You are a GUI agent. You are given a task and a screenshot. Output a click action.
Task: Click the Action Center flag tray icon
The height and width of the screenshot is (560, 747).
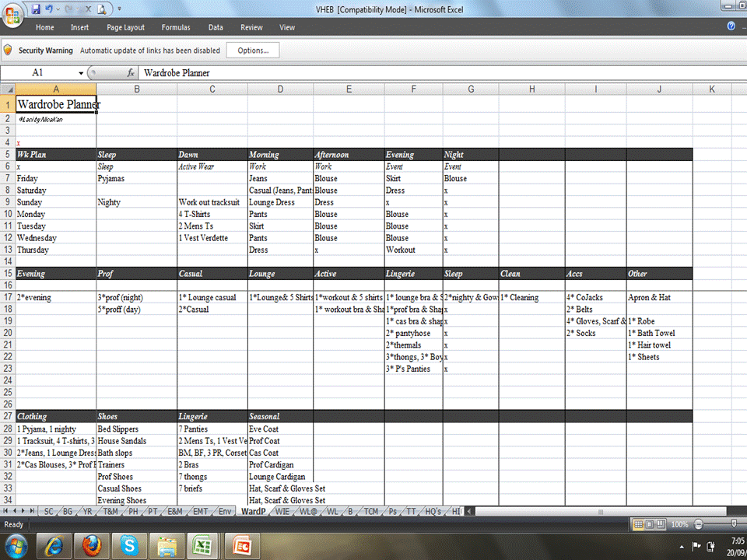[x=696, y=546]
